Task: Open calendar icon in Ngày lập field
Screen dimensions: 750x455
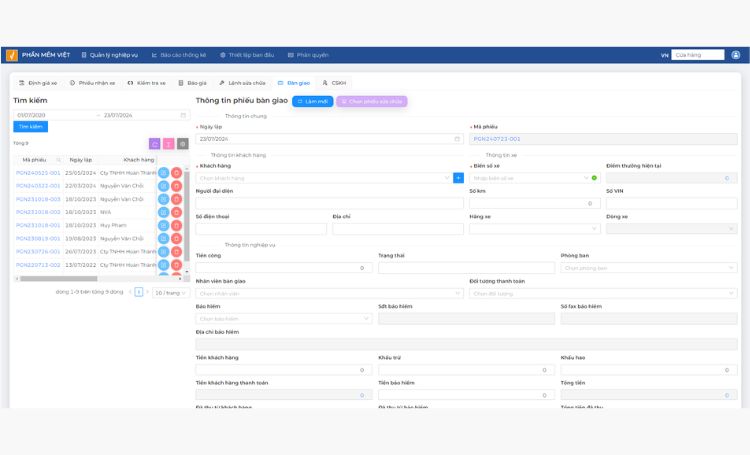Action: pos(455,139)
